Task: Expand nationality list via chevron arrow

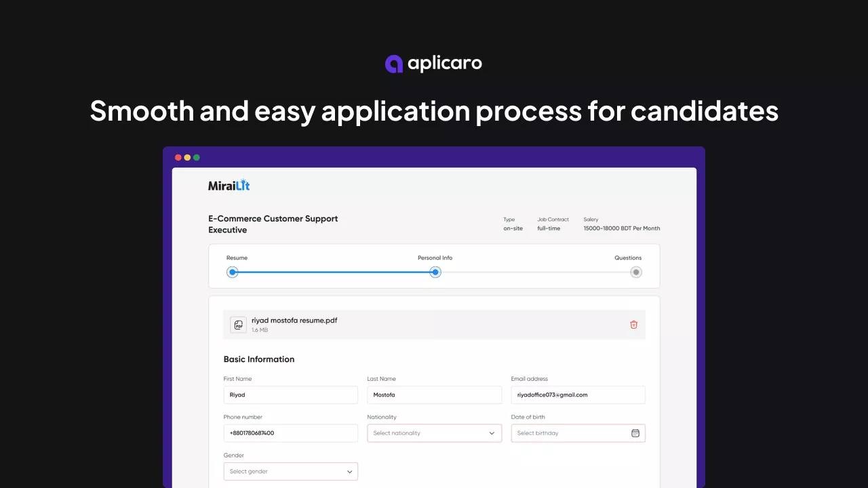Action: (x=492, y=433)
